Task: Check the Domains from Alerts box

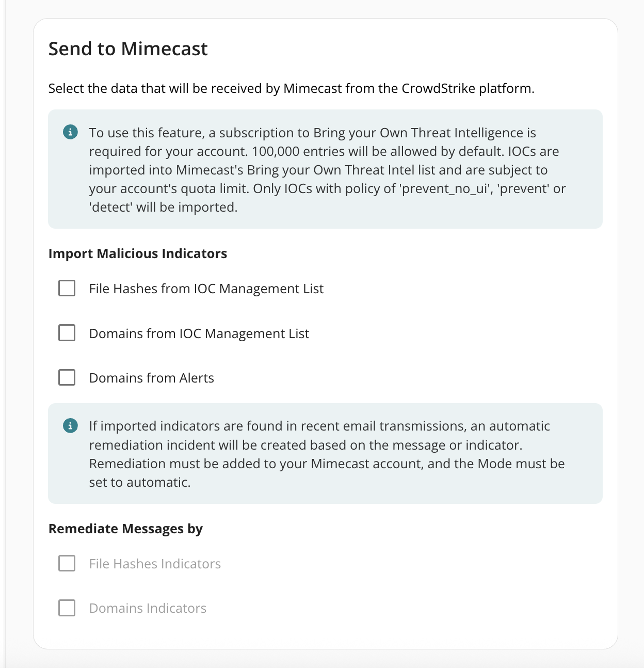Action: (x=67, y=377)
